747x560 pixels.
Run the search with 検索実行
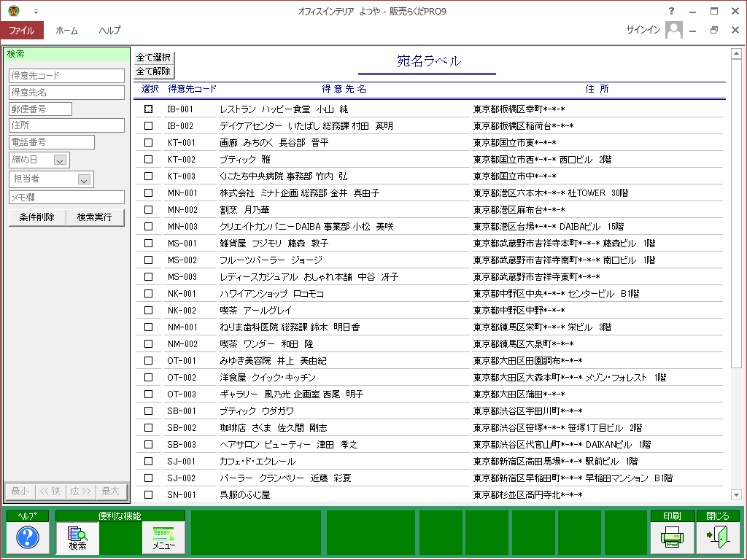[x=95, y=217]
